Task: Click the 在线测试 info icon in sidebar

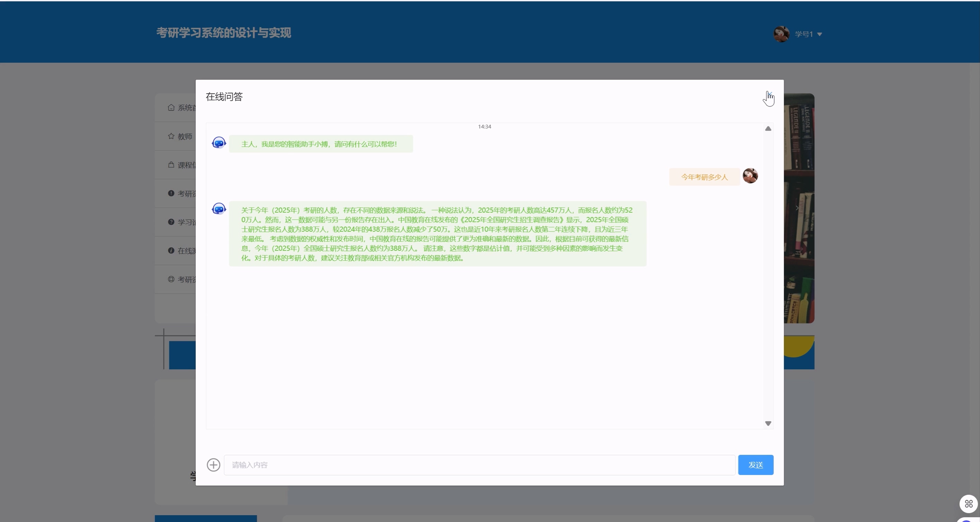Action: (171, 251)
